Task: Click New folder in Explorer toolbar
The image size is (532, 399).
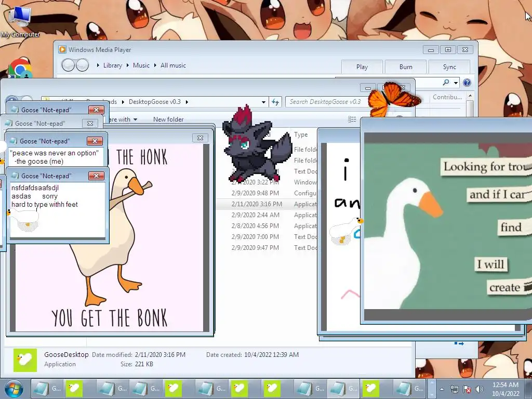Action: tap(168, 119)
